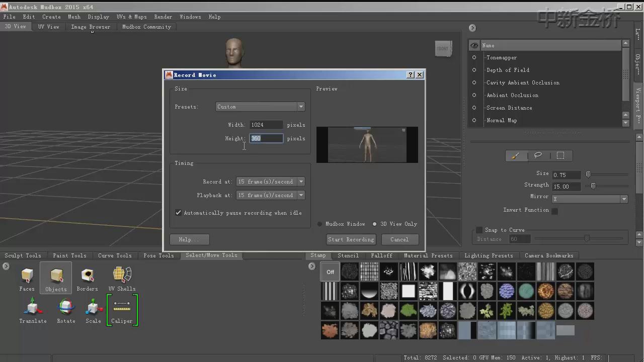Click the lasso selection mode icon

[538, 155]
